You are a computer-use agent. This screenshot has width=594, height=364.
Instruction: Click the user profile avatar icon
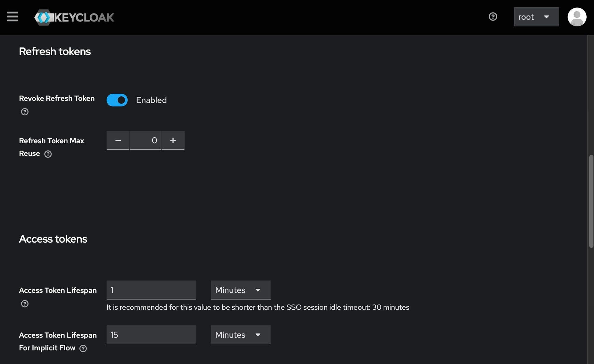coord(576,17)
